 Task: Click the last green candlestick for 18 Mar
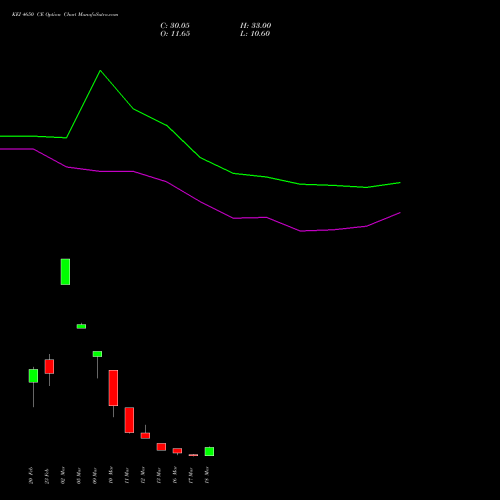(209, 451)
